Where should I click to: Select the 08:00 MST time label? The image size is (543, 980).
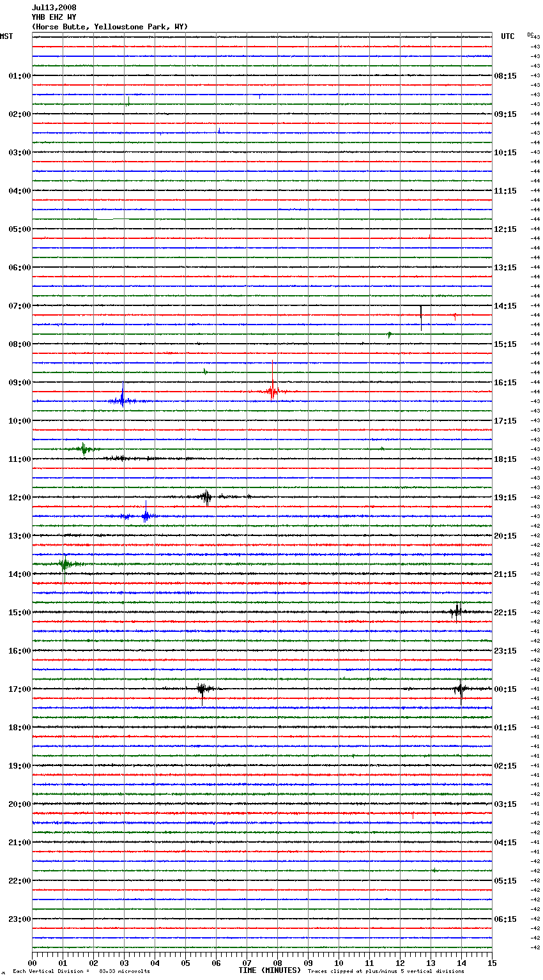pos(20,344)
